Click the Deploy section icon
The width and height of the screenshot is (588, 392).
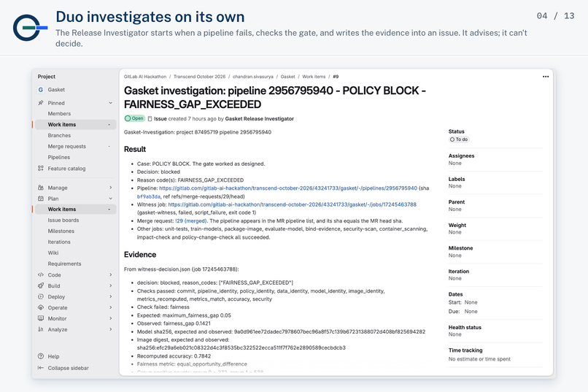point(41,296)
